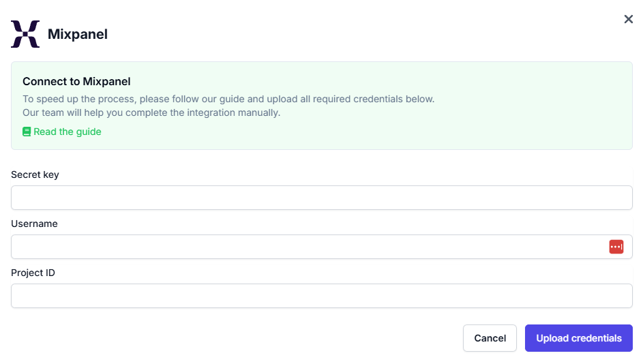Submit with the Upload credentials button
This screenshot has height=364, width=643.
(578, 338)
